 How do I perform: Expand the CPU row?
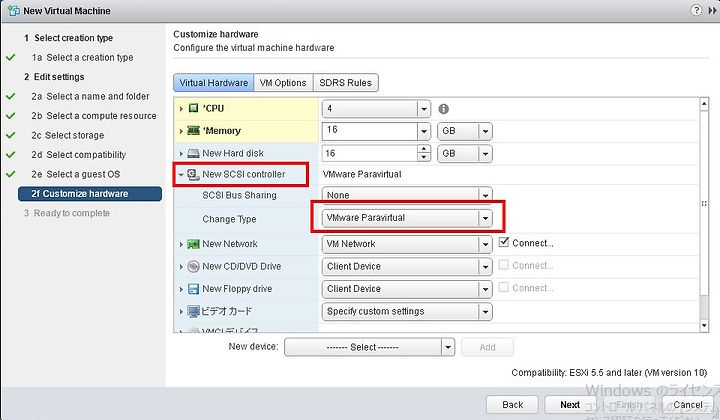(181, 109)
